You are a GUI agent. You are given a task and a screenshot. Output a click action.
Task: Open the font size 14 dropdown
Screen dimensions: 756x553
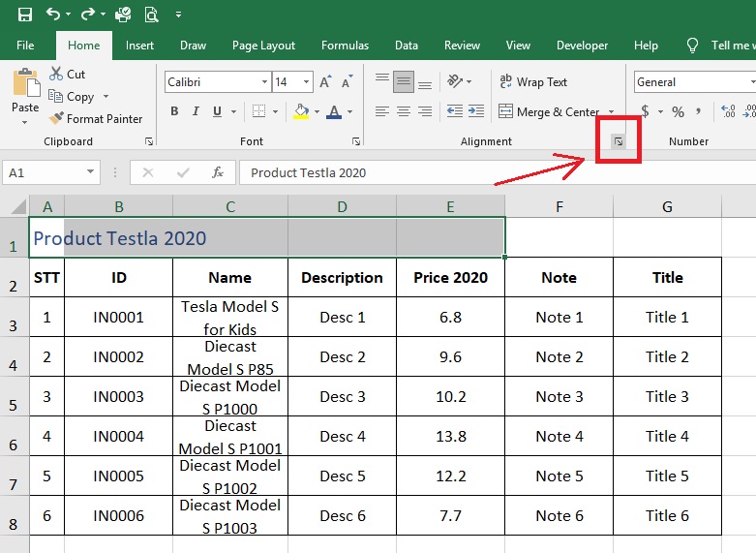coord(306,82)
